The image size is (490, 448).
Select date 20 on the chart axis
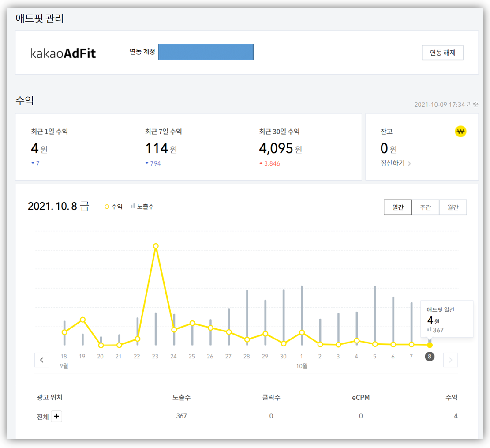click(x=100, y=356)
